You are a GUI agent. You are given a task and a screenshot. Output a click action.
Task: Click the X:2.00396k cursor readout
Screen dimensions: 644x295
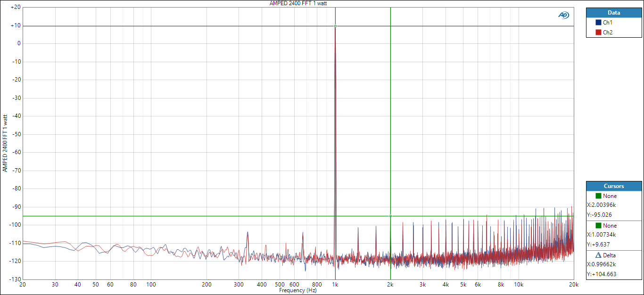[x=602, y=205]
